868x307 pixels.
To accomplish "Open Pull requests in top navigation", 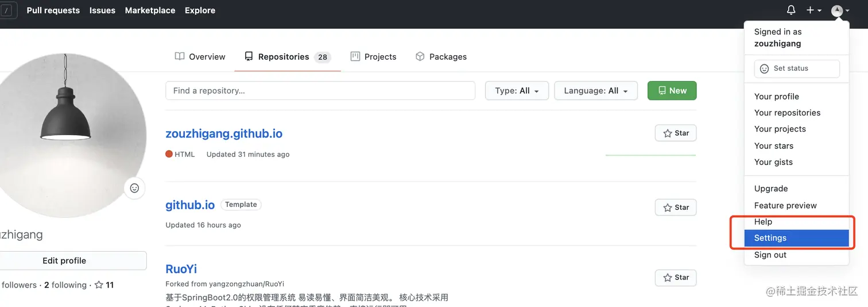I will tap(53, 10).
